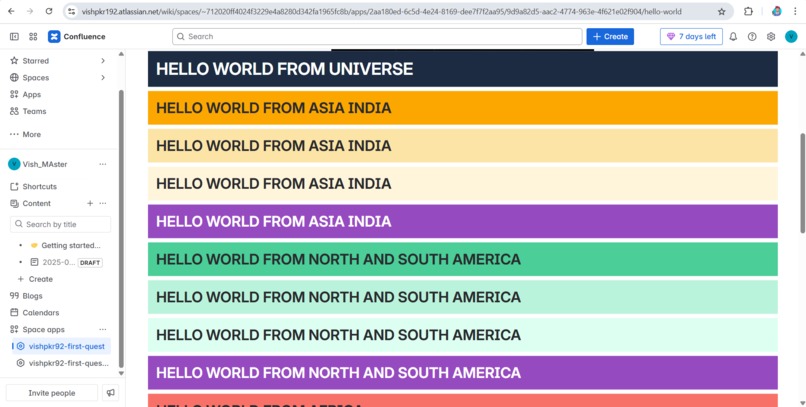806x407 pixels.
Task: Click HELLO WORLD FROM UNIVERSE banner
Action: tap(463, 69)
